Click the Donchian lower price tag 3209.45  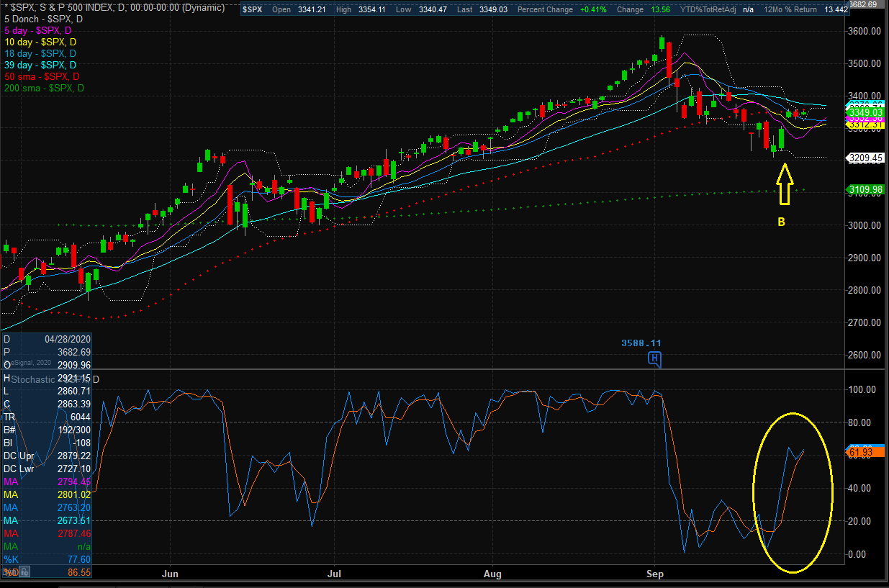coord(867,157)
